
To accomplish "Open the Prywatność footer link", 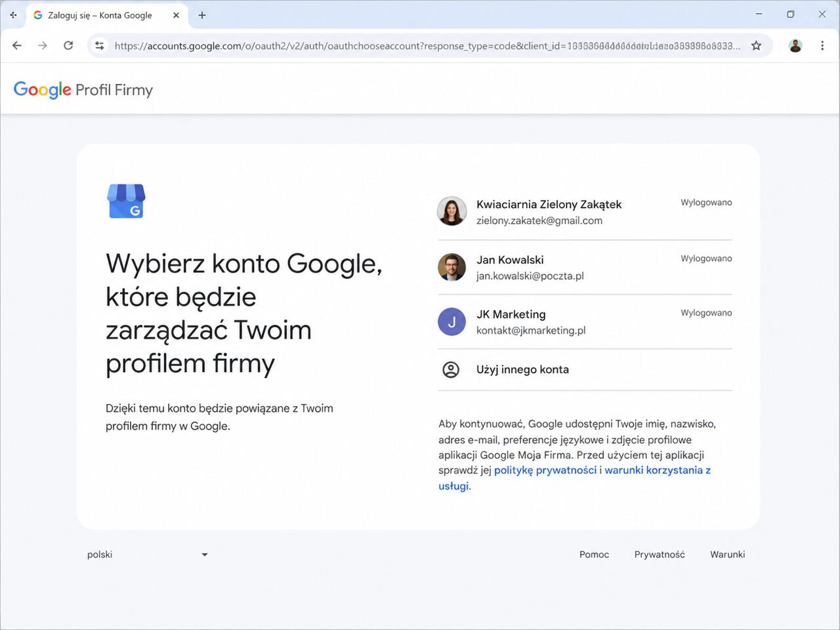I will pyautogui.click(x=660, y=555).
